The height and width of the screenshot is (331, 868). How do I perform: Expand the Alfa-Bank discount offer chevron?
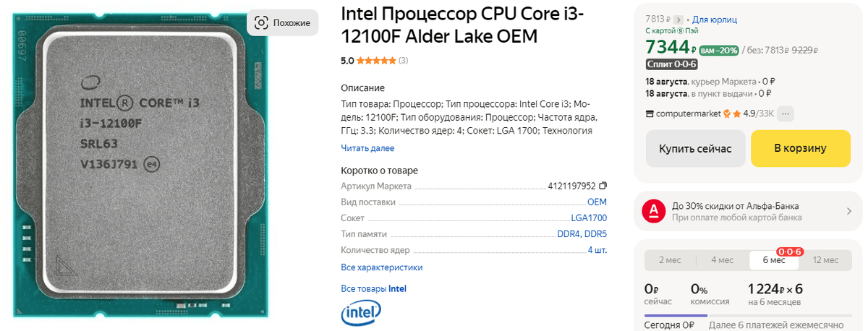[849, 211]
